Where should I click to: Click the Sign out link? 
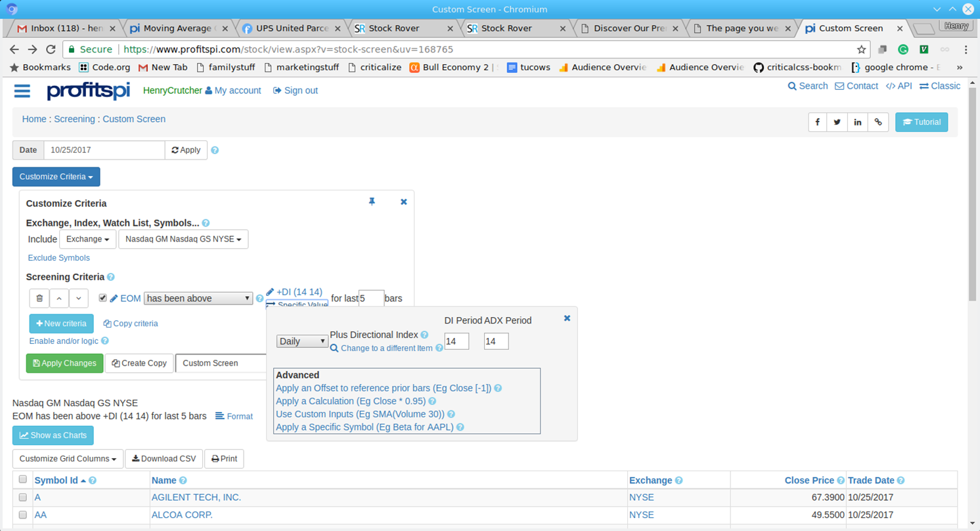(296, 91)
